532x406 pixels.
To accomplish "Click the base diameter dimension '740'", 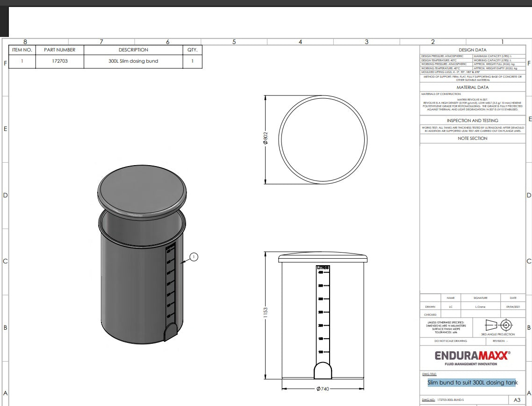I will tap(323, 389).
